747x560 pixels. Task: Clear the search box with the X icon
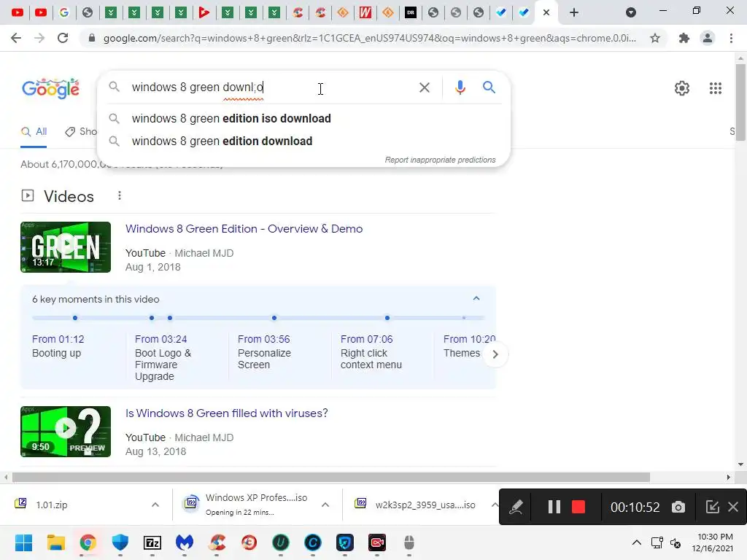(x=424, y=87)
